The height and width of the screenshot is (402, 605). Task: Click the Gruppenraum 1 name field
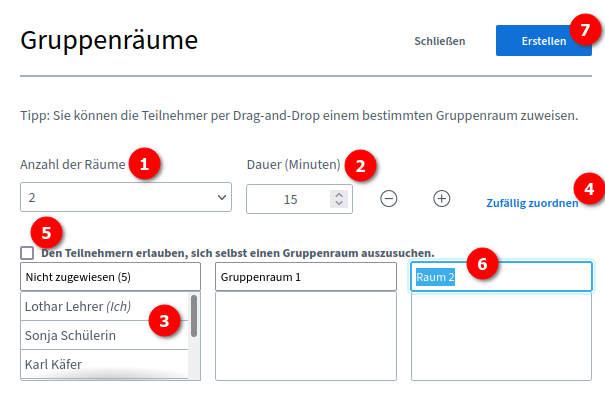click(306, 276)
